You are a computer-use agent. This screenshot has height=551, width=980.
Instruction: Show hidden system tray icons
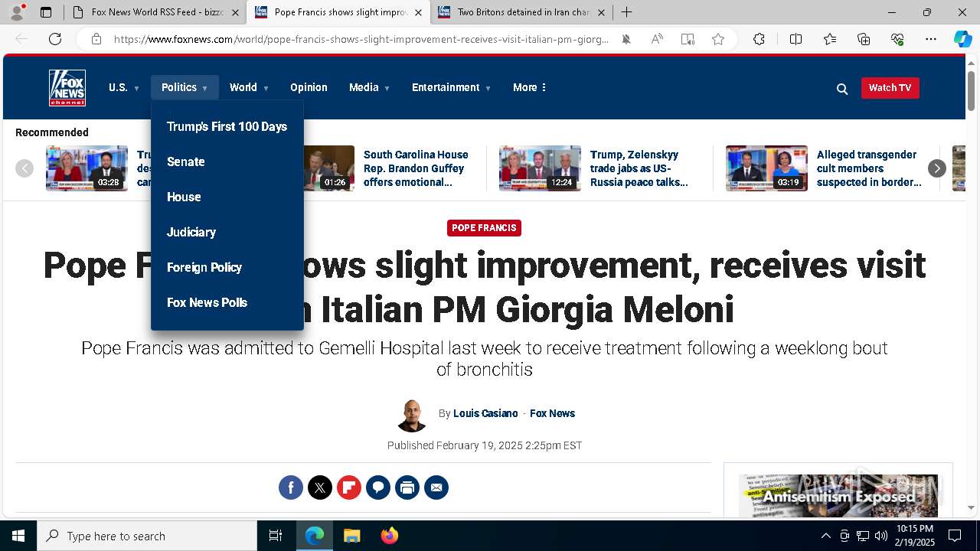pyautogui.click(x=825, y=536)
